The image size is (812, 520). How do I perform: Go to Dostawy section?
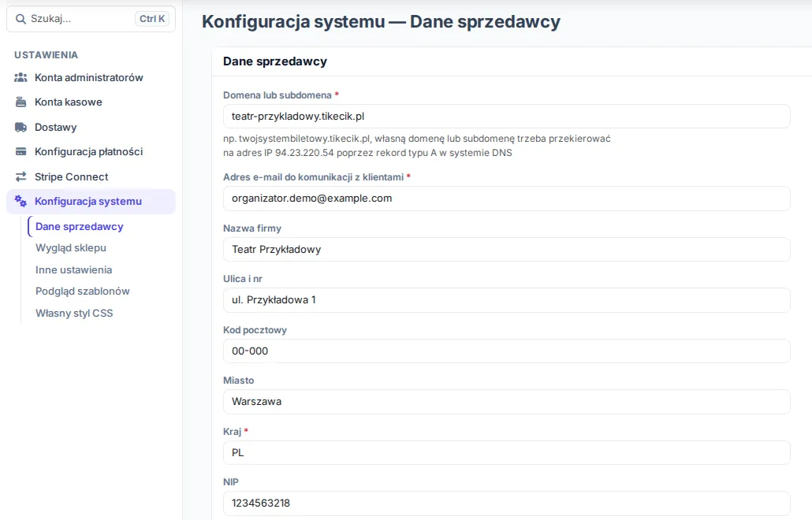tap(91, 128)
